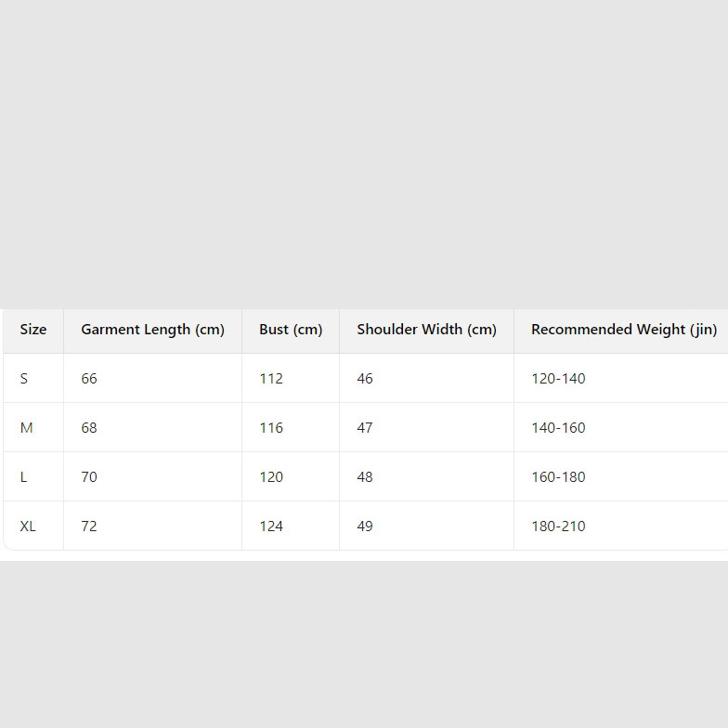Viewport: 728px width, 728px height.
Task: Select the weight range 140-160
Action: tap(558, 428)
